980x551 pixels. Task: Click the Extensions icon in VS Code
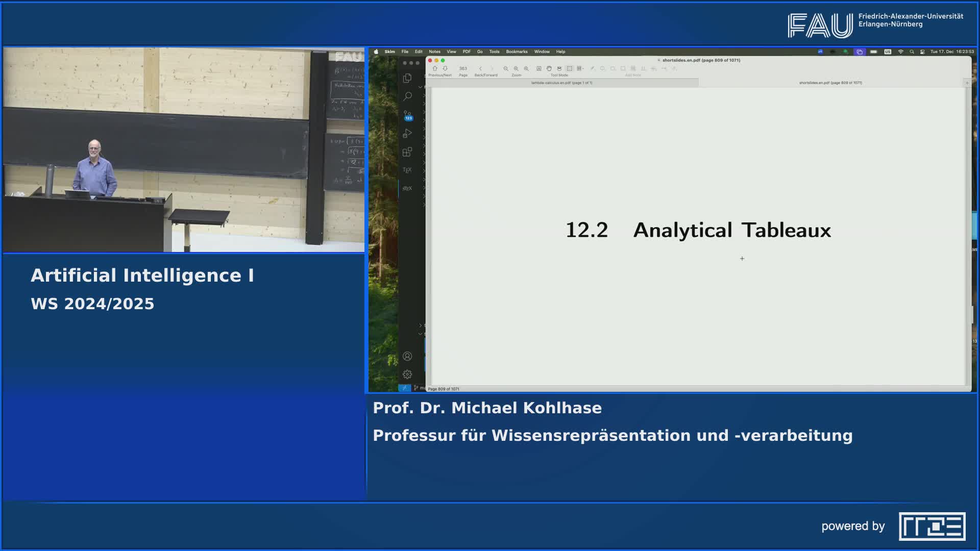coord(407,153)
